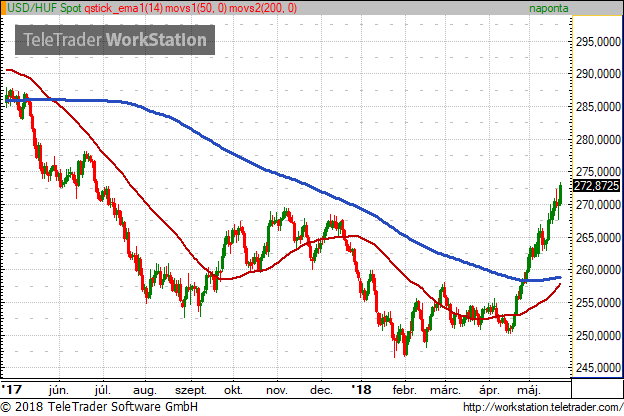The width and height of the screenshot is (624, 416).
Task: Click the ápr. month label
Action: (x=489, y=391)
